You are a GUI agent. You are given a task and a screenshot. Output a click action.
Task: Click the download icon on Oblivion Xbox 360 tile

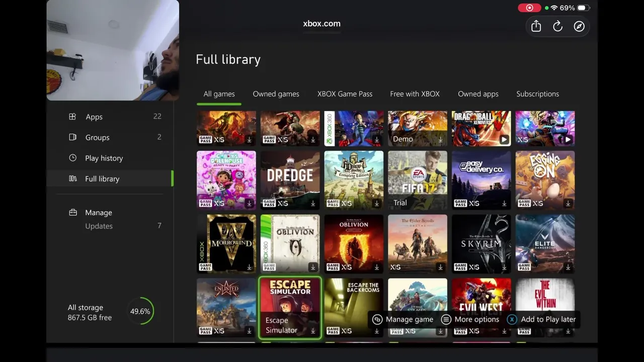click(313, 267)
